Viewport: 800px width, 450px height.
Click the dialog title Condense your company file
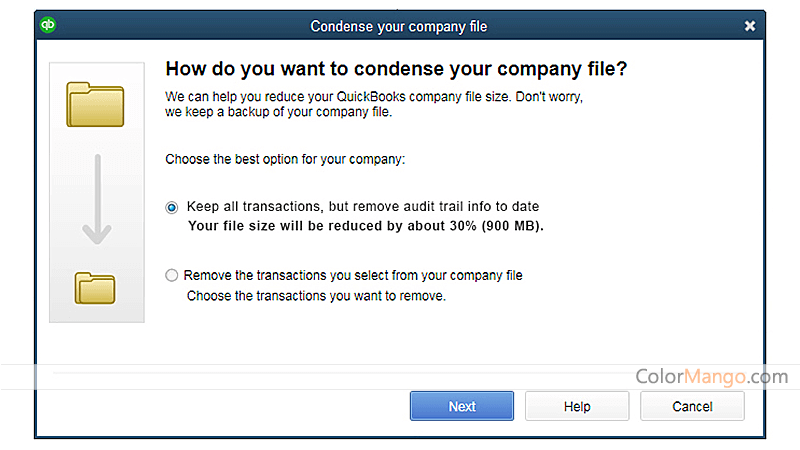tap(398, 27)
